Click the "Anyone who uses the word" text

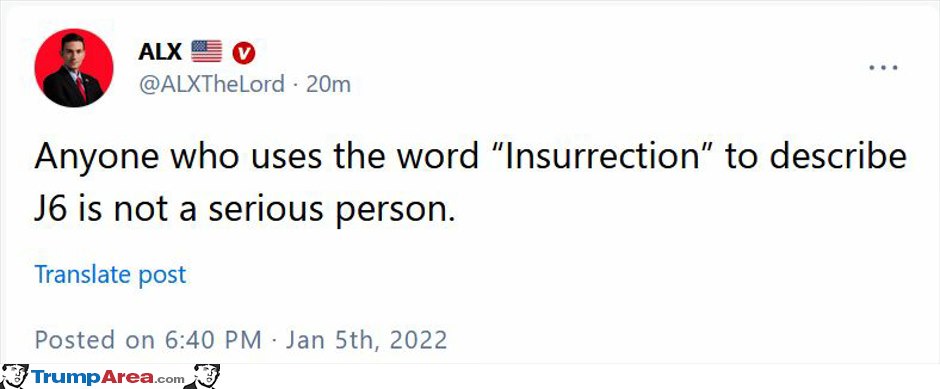click(257, 156)
